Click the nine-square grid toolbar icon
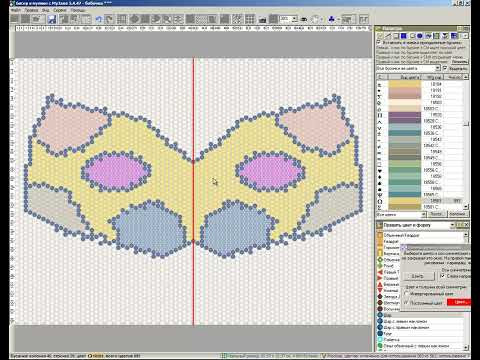The width and height of the screenshot is (480, 360). [x=250, y=19]
